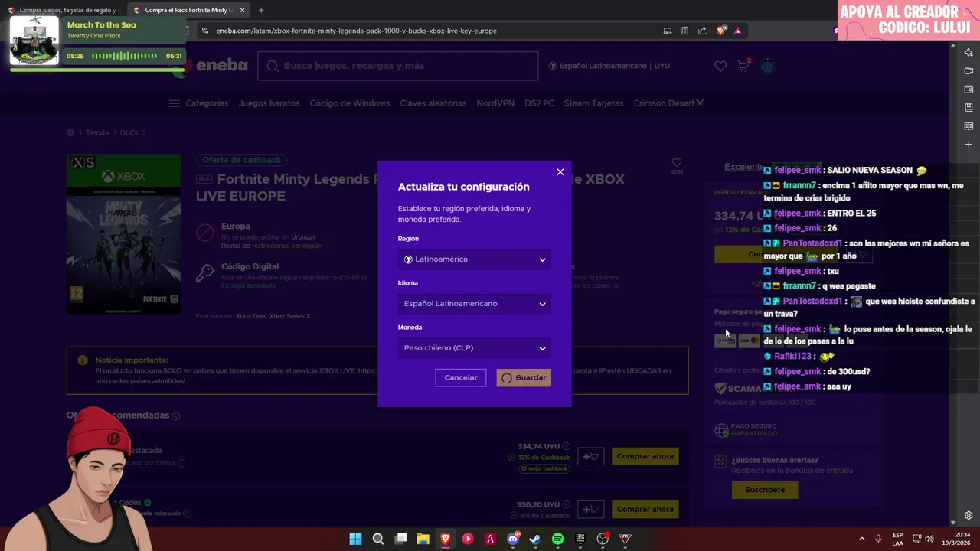Click the share page icon in address bar
Screen dimensions: 980x551
702,31
